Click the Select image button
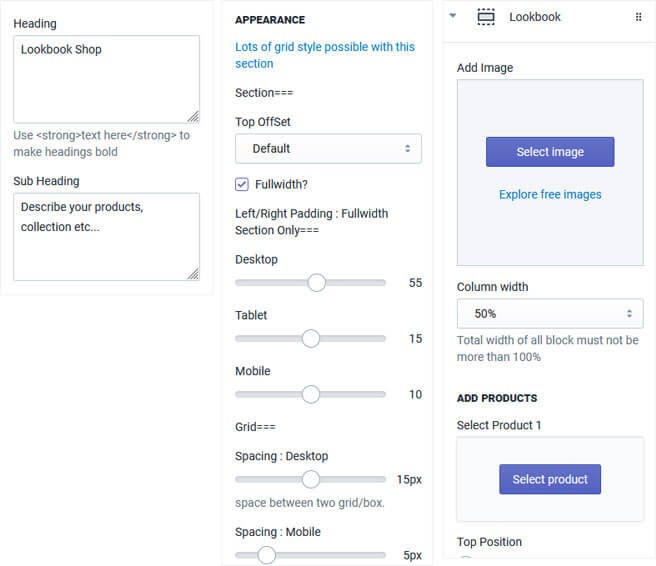The width and height of the screenshot is (656, 566). coord(550,152)
